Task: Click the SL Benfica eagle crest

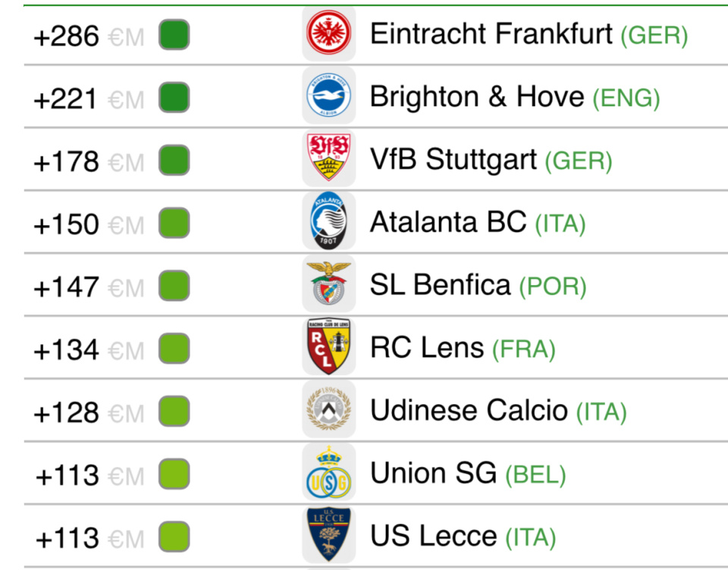Action: 328,286
